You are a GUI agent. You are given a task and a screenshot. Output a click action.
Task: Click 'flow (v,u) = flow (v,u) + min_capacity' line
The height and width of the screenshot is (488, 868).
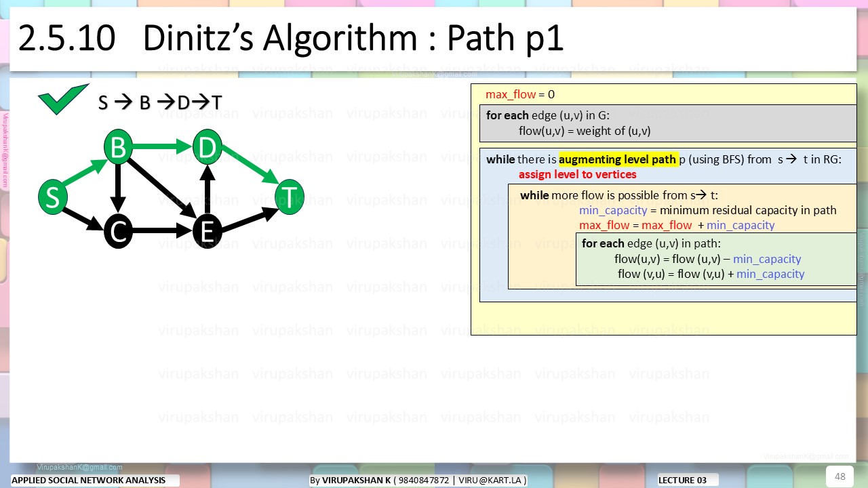tap(711, 274)
